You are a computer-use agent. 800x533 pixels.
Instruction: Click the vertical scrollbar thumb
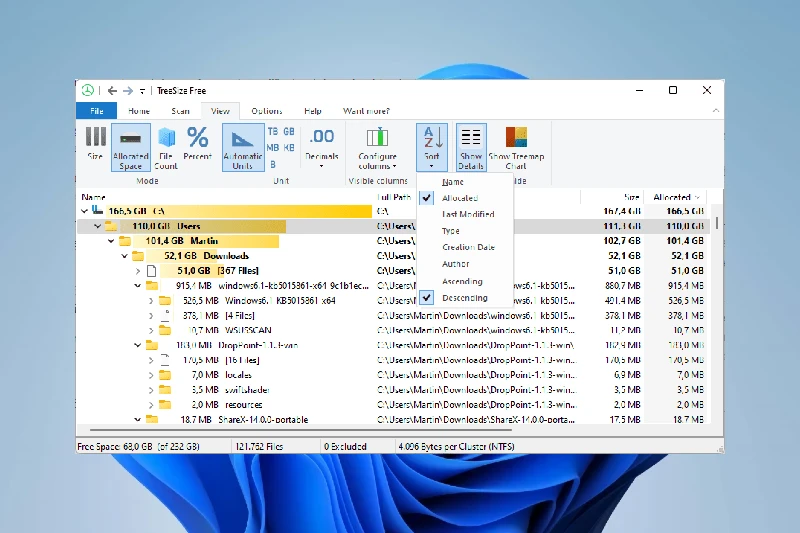click(717, 222)
